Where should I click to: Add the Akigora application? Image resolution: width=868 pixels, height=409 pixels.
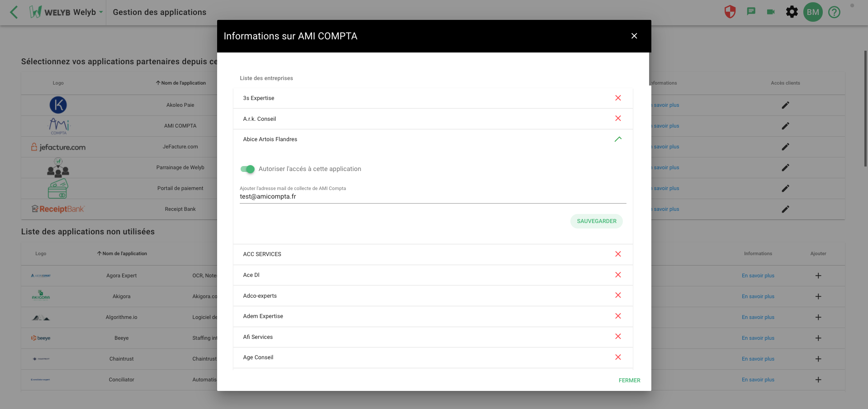(x=818, y=296)
